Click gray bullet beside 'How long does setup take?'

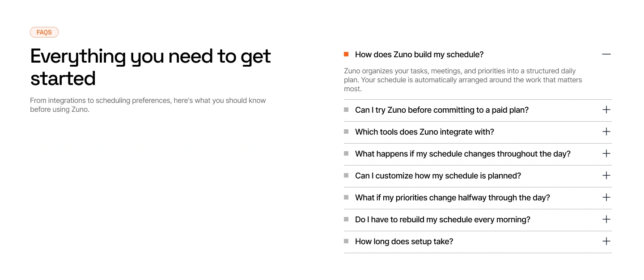pyautogui.click(x=346, y=241)
